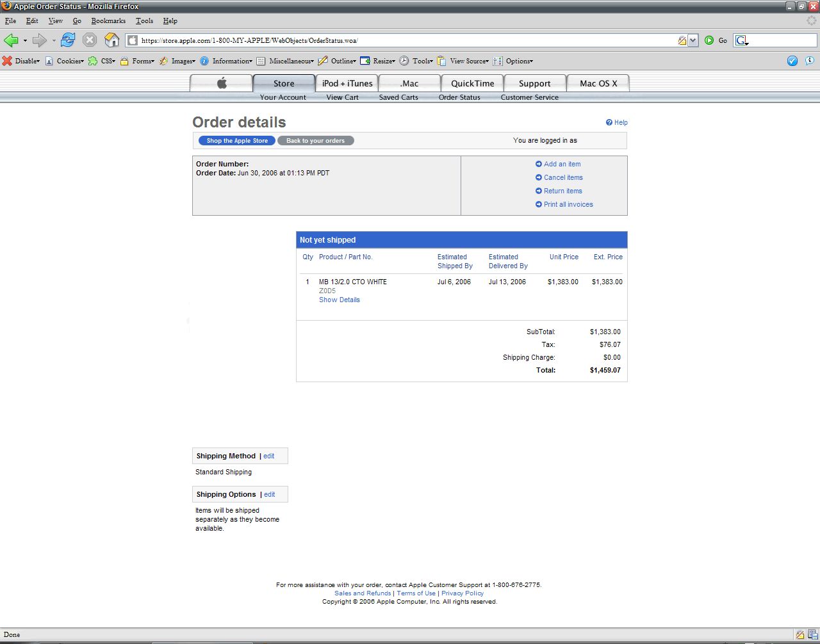Open the Bookmarks menu

click(108, 20)
